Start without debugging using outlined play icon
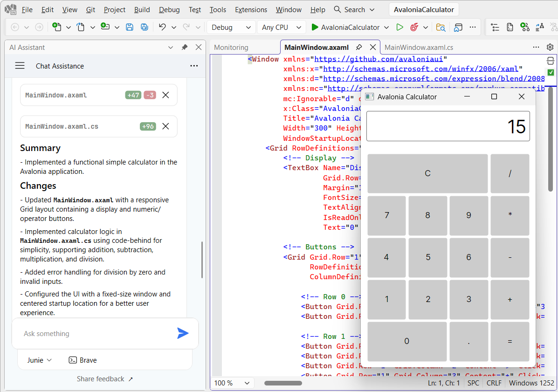Image resolution: width=558 pixels, height=392 pixels. (400, 27)
